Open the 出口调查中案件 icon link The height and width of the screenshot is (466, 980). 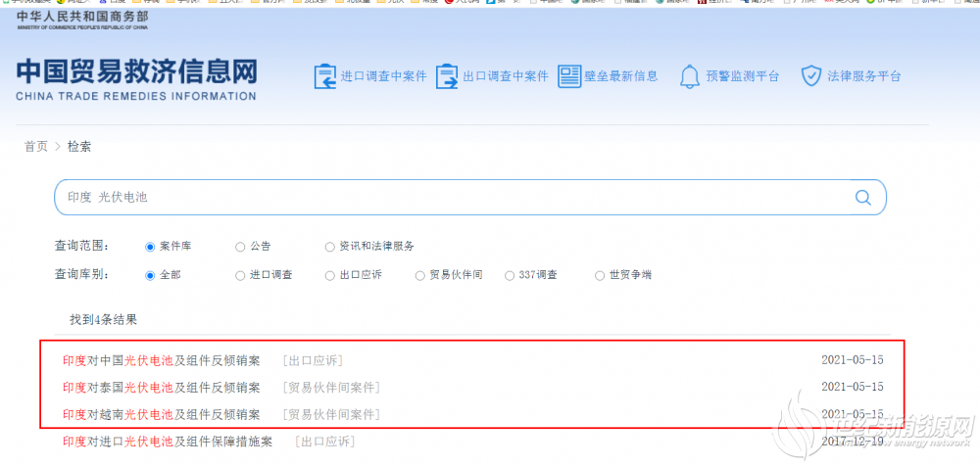pos(448,76)
